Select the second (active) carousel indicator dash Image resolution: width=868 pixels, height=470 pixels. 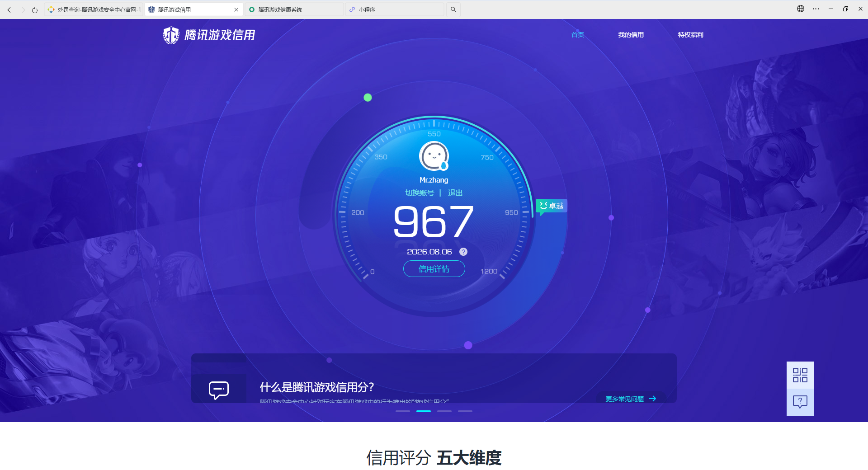[x=424, y=411]
